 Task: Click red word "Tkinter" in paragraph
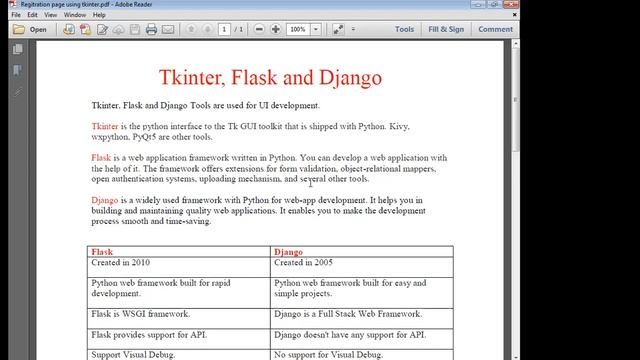(x=105, y=126)
